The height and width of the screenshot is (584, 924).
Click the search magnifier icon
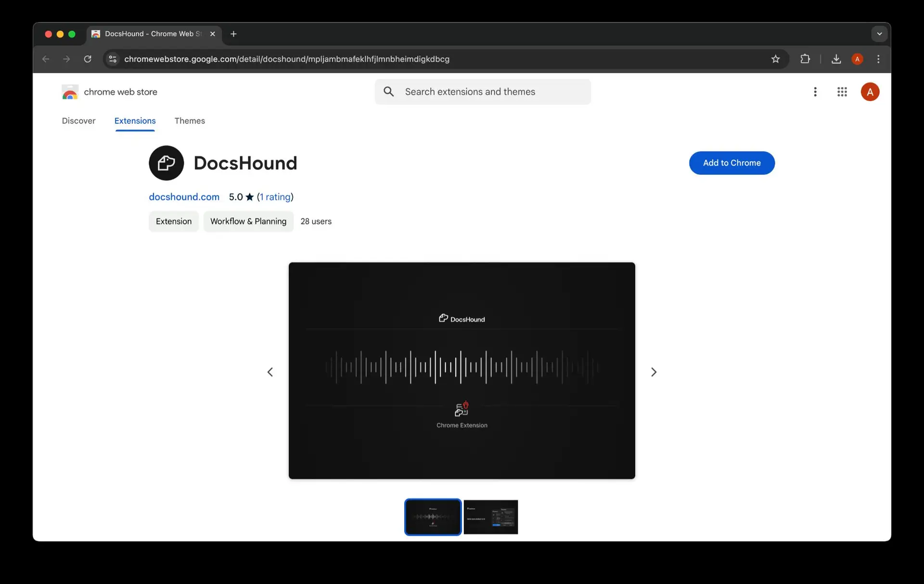[x=389, y=91]
